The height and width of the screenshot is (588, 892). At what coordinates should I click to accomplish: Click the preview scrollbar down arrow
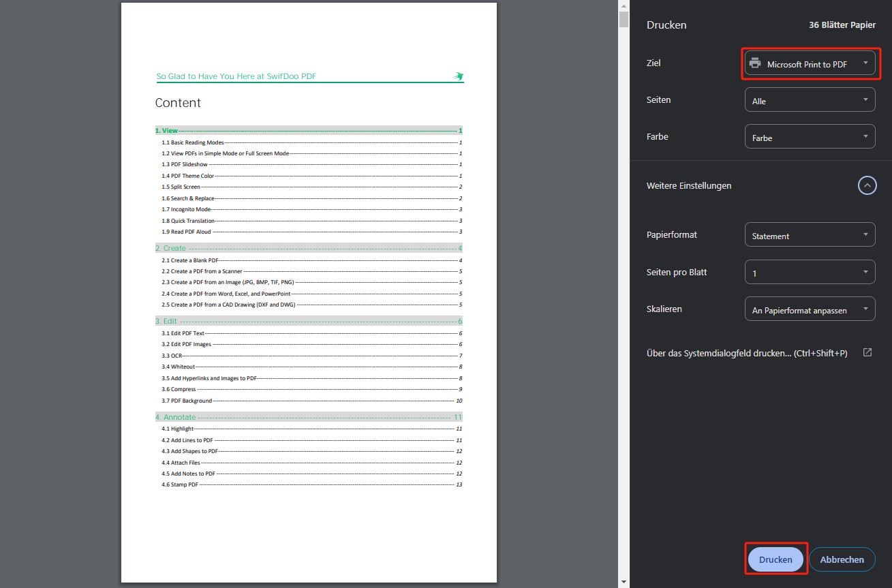[x=624, y=583]
